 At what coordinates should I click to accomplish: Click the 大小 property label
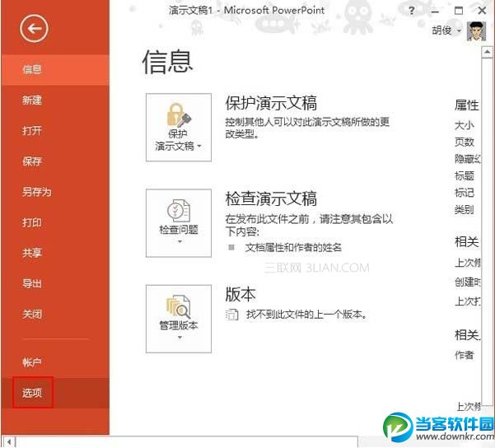coord(464,125)
